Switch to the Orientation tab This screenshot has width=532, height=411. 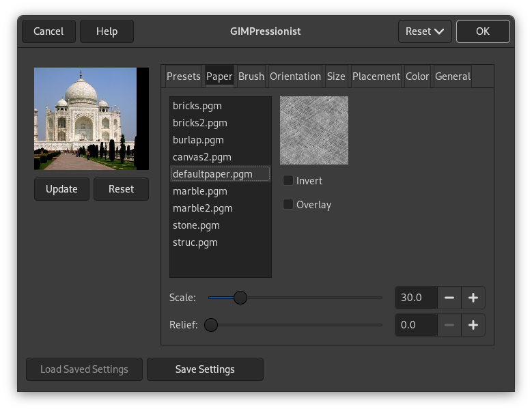(x=295, y=76)
